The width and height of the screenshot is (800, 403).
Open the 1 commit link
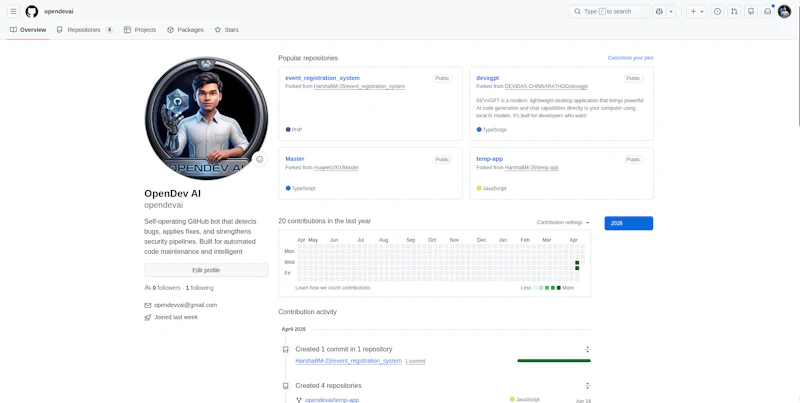[x=415, y=361]
